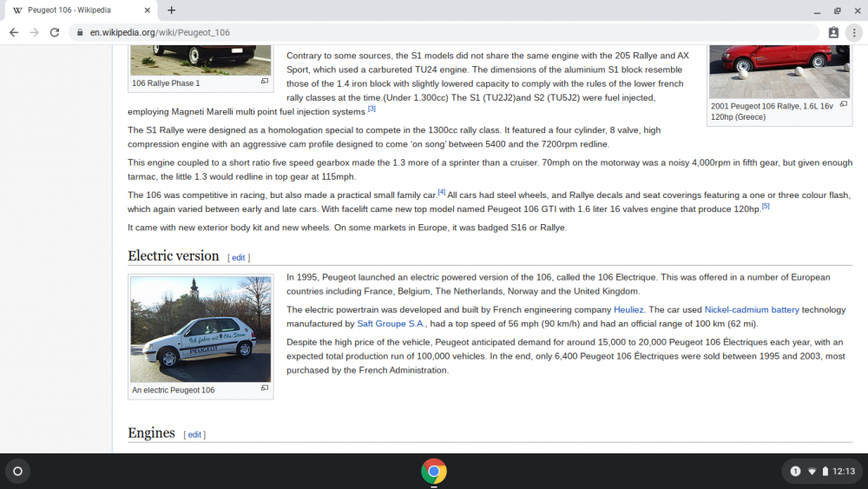Click the battery status icon
The width and height of the screenshot is (868, 489).
[x=825, y=472]
